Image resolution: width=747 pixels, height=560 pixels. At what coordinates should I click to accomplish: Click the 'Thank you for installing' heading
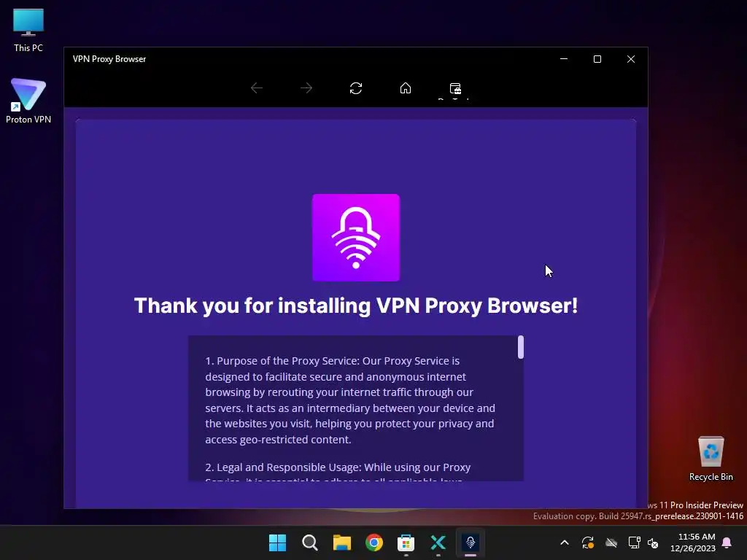click(x=356, y=306)
